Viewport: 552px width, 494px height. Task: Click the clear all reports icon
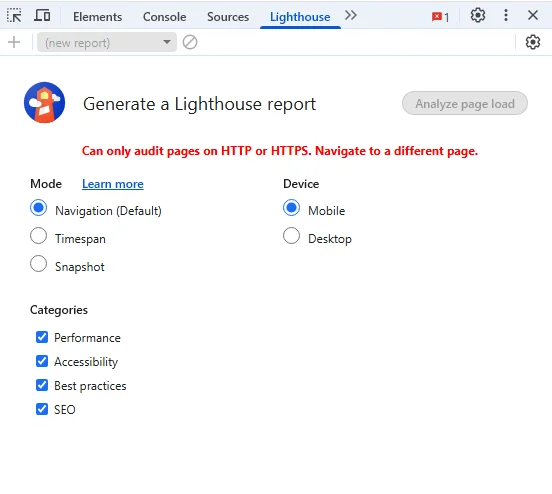coord(190,42)
